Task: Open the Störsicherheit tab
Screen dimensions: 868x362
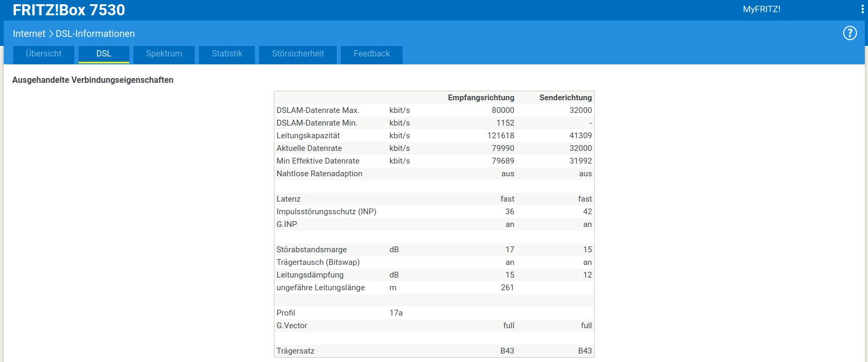Action: click(298, 54)
